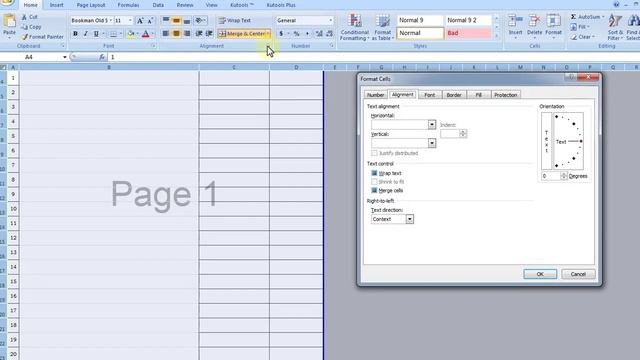Image resolution: width=640 pixels, height=360 pixels.
Task: Click the Increase Decimal icon
Action: click(319, 33)
